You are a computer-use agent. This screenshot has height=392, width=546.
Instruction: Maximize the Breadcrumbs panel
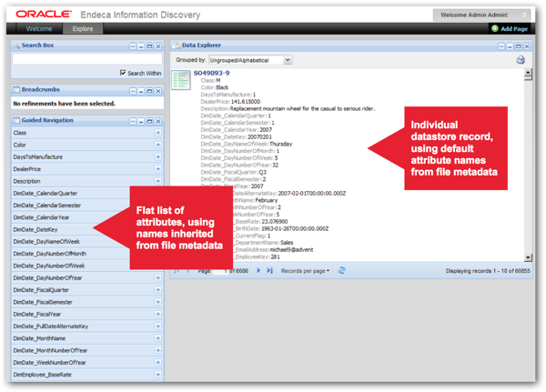click(x=149, y=91)
